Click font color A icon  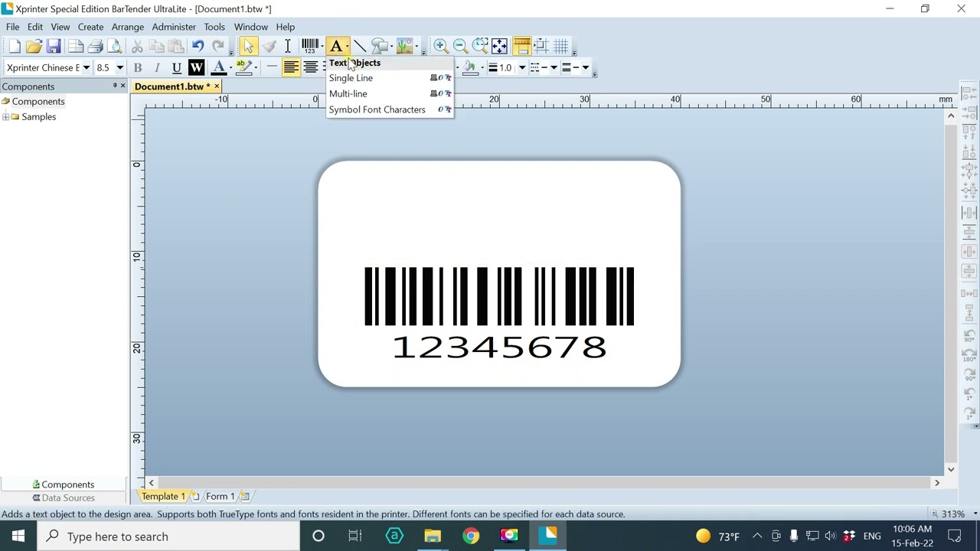coord(218,67)
